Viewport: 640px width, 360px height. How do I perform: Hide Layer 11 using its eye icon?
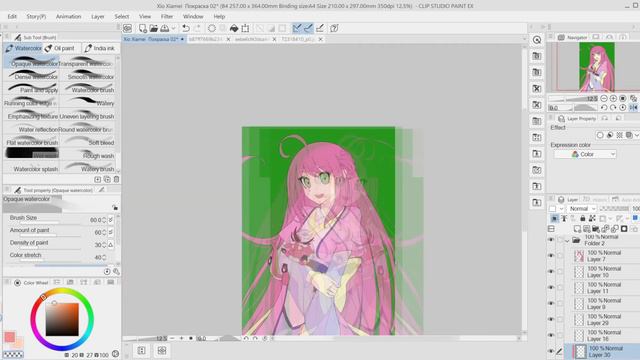[551, 287]
